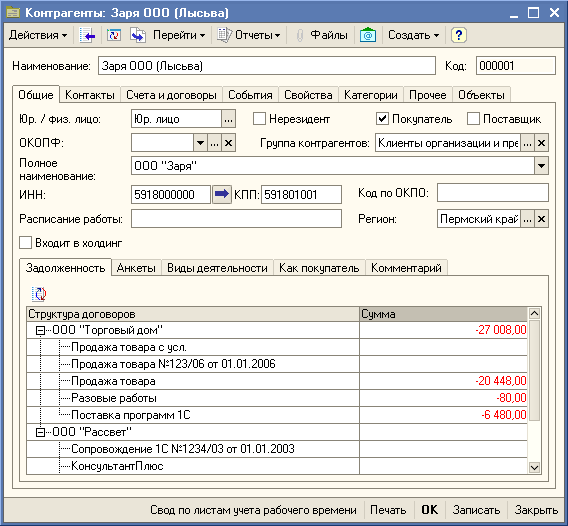This screenshot has width=568, height=526.
Task: Click the КПП input field
Action: (x=301, y=195)
